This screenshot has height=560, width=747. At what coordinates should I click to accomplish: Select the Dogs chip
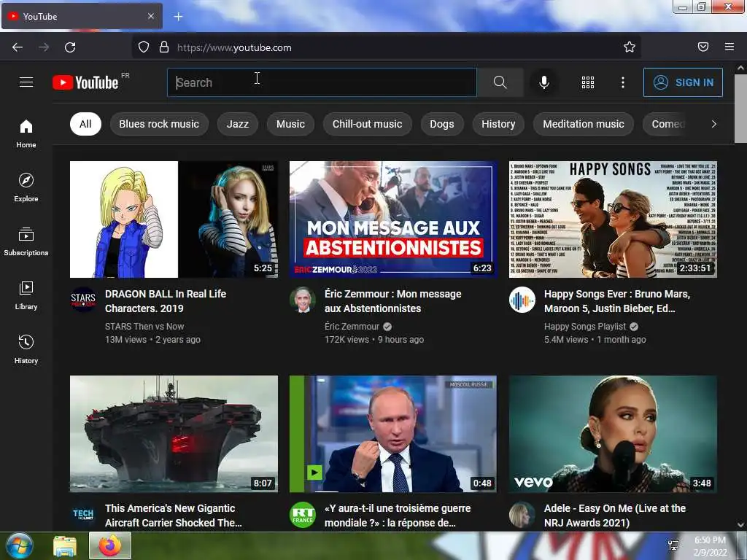point(441,124)
